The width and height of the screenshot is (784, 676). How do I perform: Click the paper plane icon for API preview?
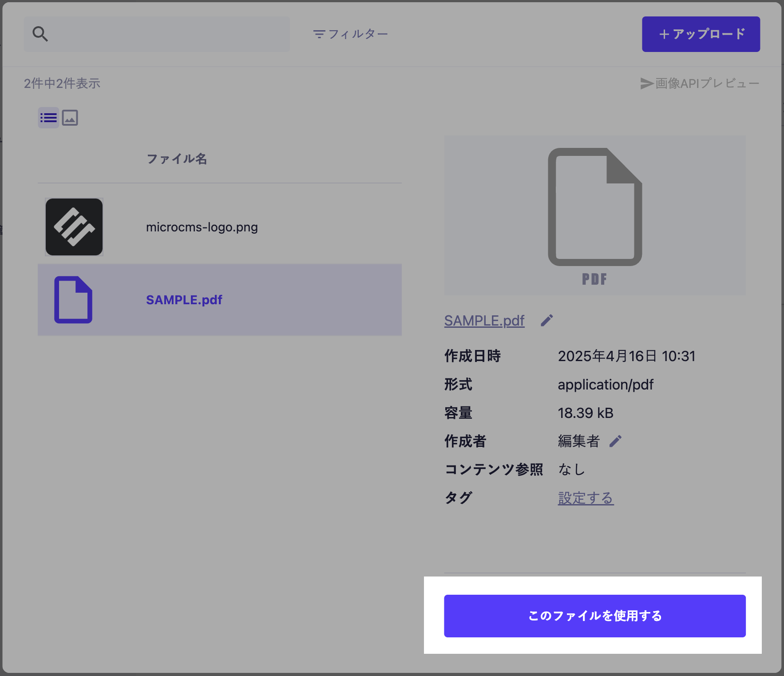pyautogui.click(x=646, y=84)
